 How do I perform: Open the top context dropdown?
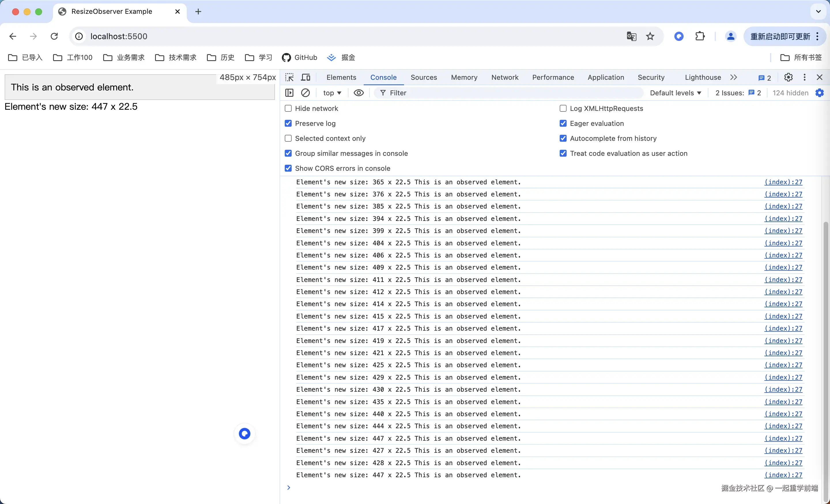[x=332, y=93]
